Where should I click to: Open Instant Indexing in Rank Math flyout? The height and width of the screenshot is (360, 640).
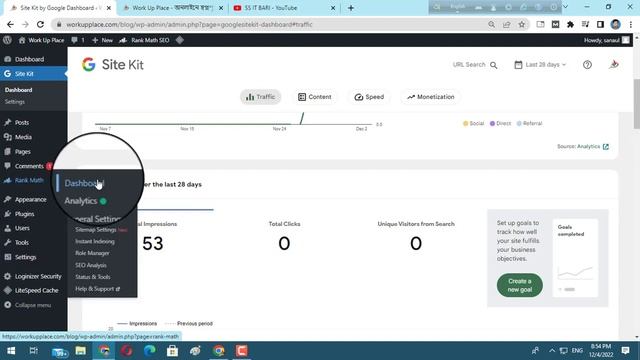pyautogui.click(x=95, y=242)
